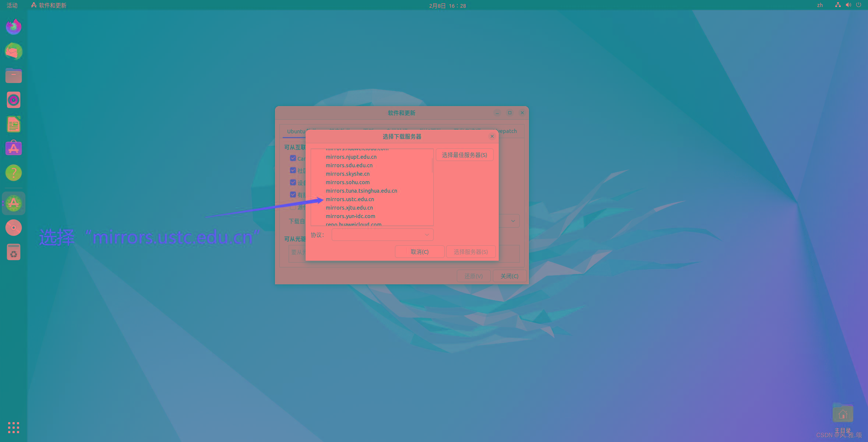
Task: Launch LibreOffice Writer from the dock
Action: pos(14,124)
